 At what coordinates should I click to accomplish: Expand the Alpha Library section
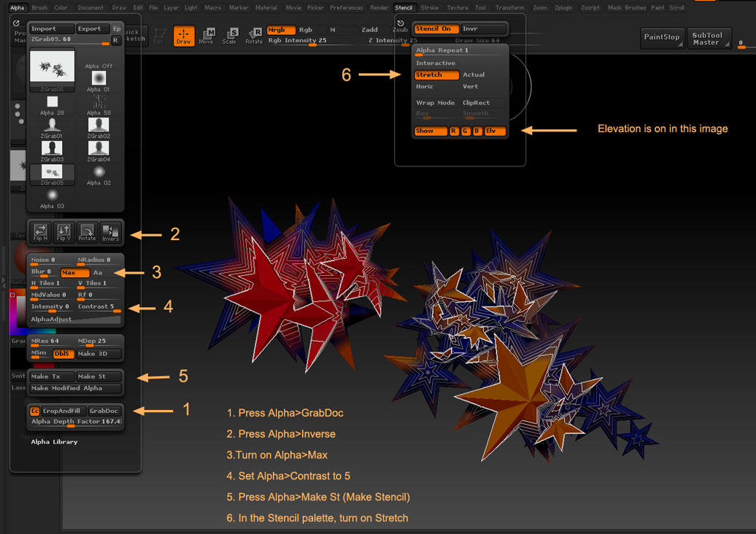coord(54,441)
